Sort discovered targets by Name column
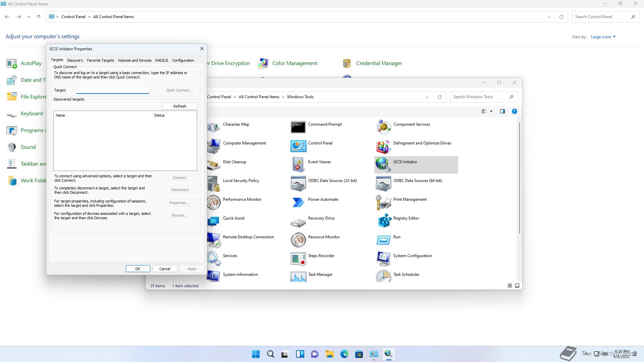Image resolution: width=644 pixels, height=362 pixels. [103, 115]
